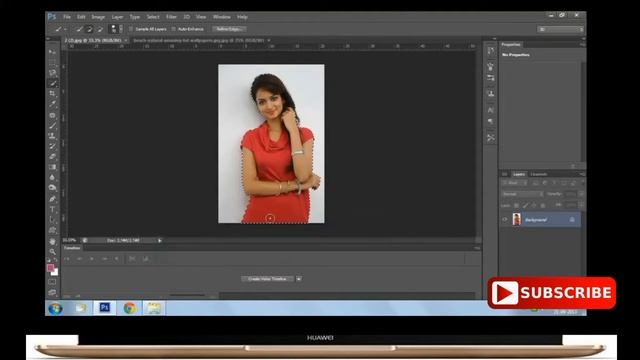Select the History Brush tool
This screenshot has height=360, width=640.
pyautogui.click(x=52, y=146)
